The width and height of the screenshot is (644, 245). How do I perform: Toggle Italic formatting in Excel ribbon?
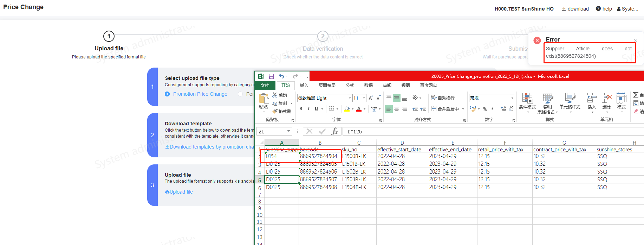click(308, 109)
